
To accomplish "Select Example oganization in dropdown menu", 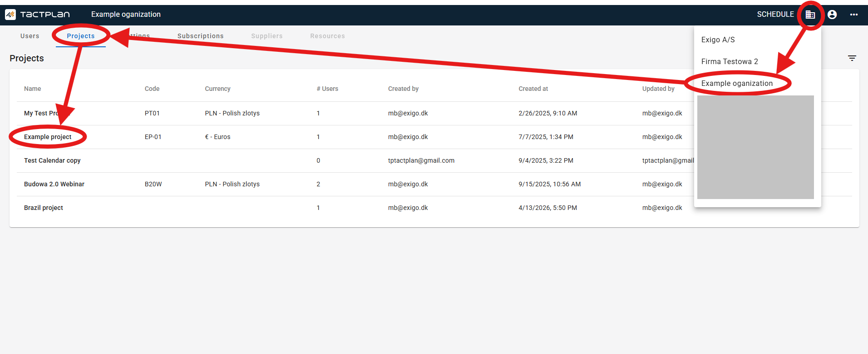I will [x=758, y=83].
